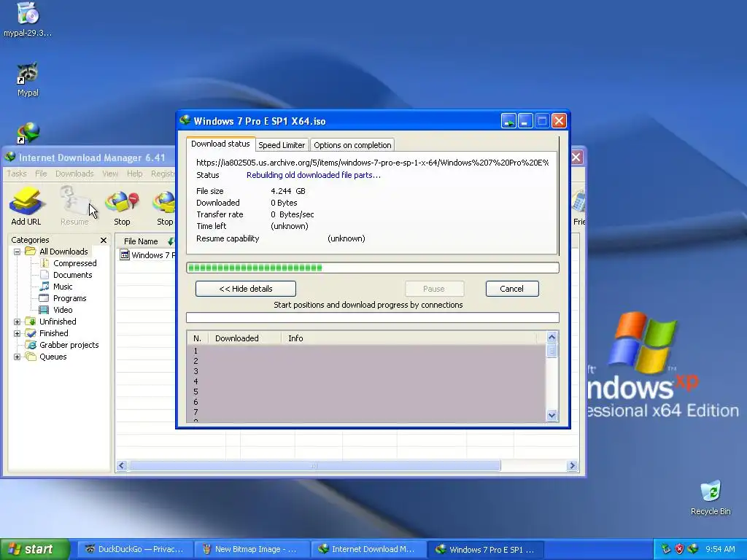
Task: Expand the Unfinished tree node
Action: 18,322
